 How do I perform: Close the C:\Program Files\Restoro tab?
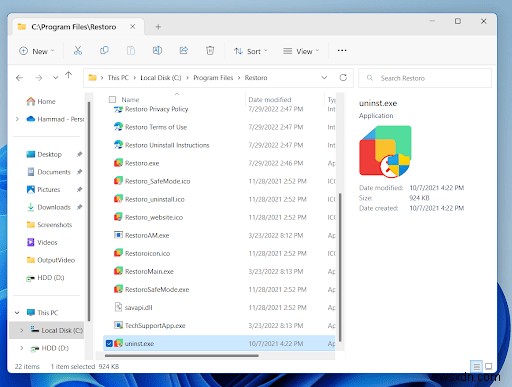133,26
